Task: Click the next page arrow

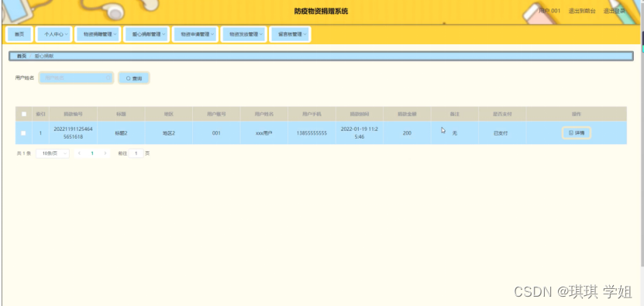Action: click(105, 153)
